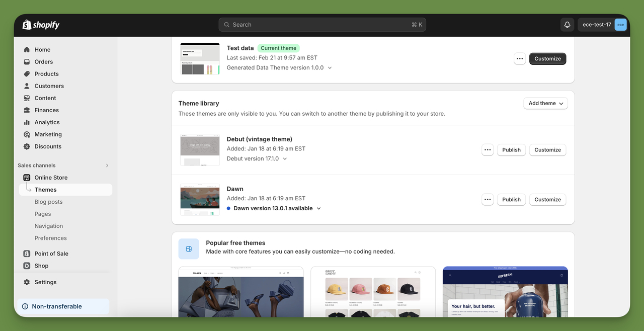This screenshot has width=644, height=331.
Task: Click the Home icon in sidebar
Action: pos(27,50)
